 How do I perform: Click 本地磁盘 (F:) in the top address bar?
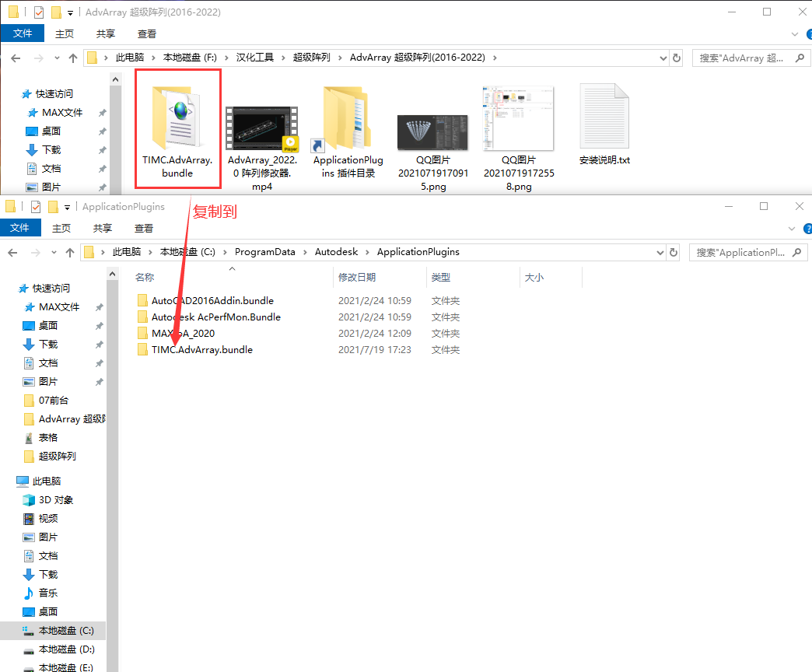[x=190, y=58]
